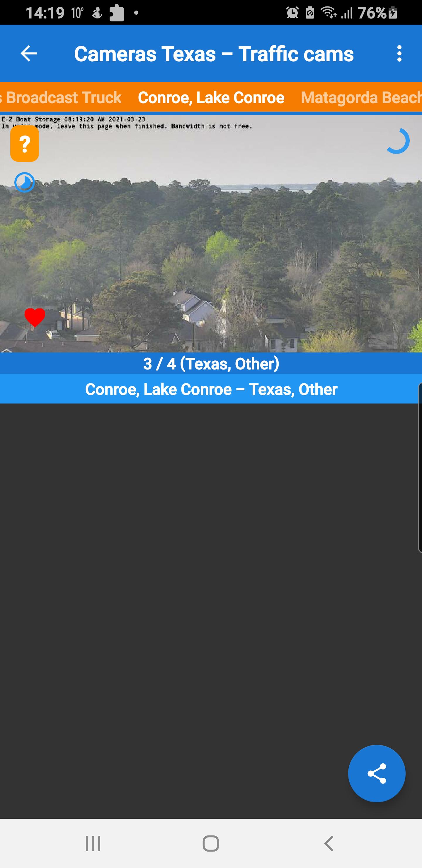The width and height of the screenshot is (422, 868).
Task: Tap the 3 / 4 (Texas, Other) counter bar
Action: (211, 364)
